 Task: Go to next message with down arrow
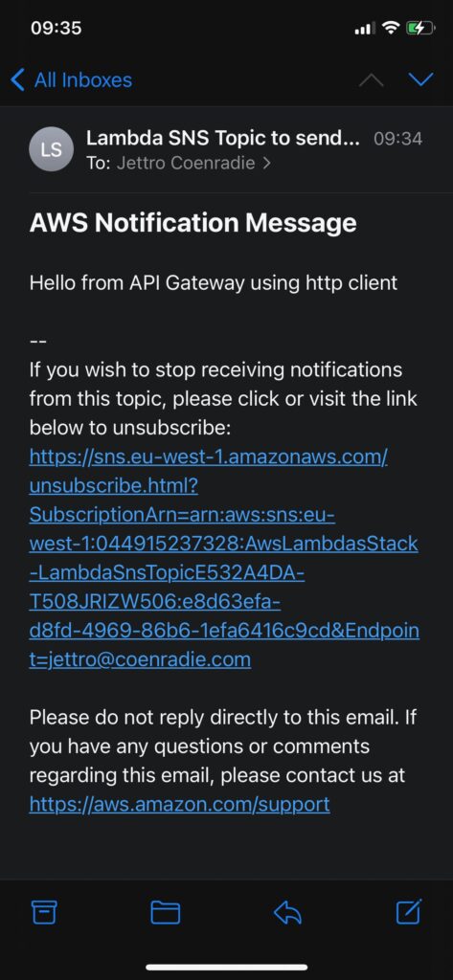click(420, 79)
